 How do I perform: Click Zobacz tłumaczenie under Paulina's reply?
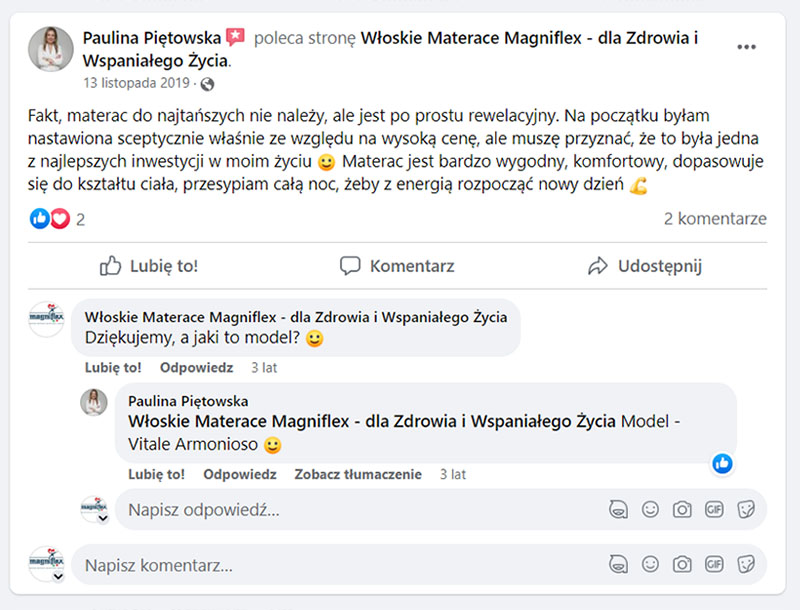click(x=357, y=474)
